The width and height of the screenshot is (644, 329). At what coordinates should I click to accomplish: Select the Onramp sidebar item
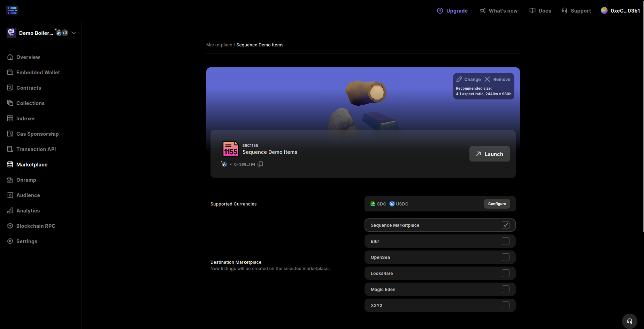pos(26,180)
